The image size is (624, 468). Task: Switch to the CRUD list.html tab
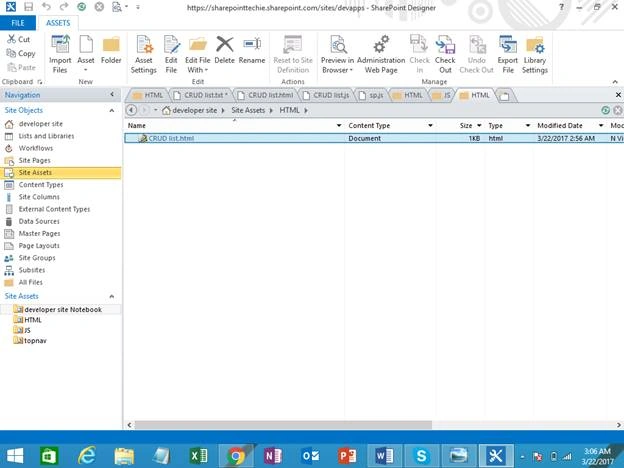click(266, 96)
